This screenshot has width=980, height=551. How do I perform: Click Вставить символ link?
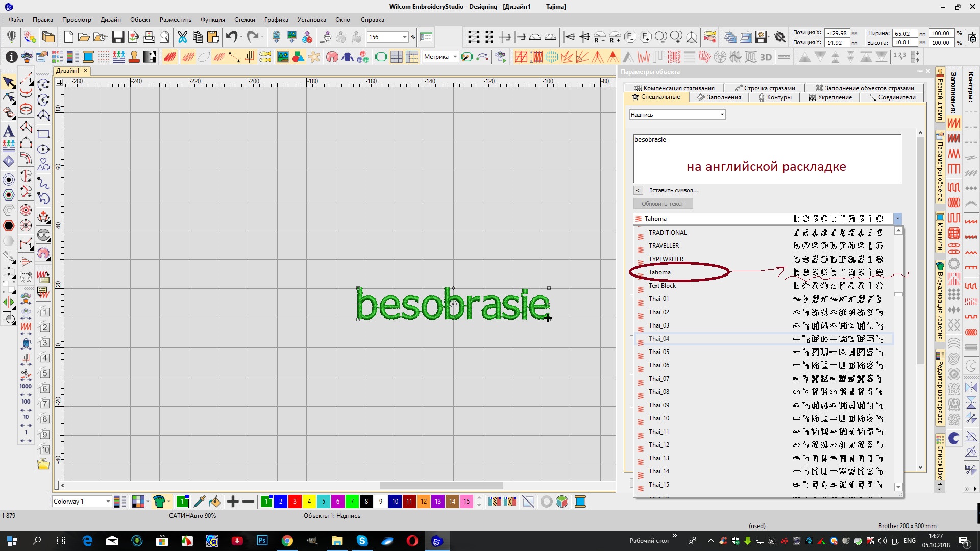(x=673, y=190)
